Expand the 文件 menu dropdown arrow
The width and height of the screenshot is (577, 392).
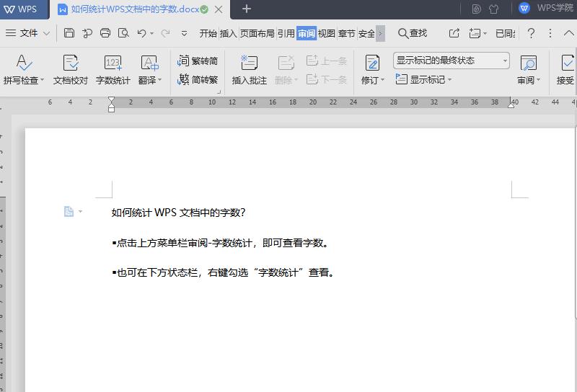click(46, 33)
